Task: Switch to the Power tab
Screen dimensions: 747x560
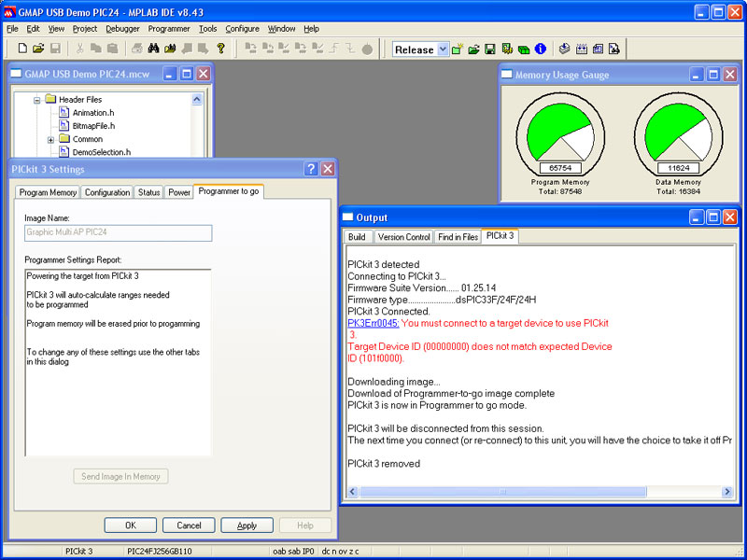Action: pyautogui.click(x=179, y=192)
